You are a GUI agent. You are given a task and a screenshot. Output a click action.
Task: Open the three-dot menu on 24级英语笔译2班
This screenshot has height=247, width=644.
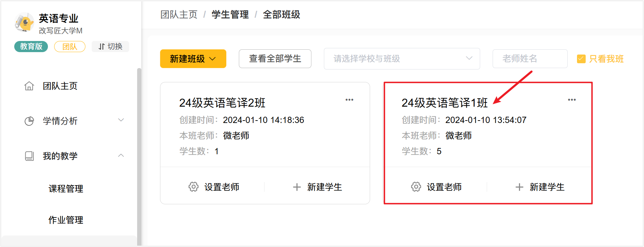tap(349, 100)
